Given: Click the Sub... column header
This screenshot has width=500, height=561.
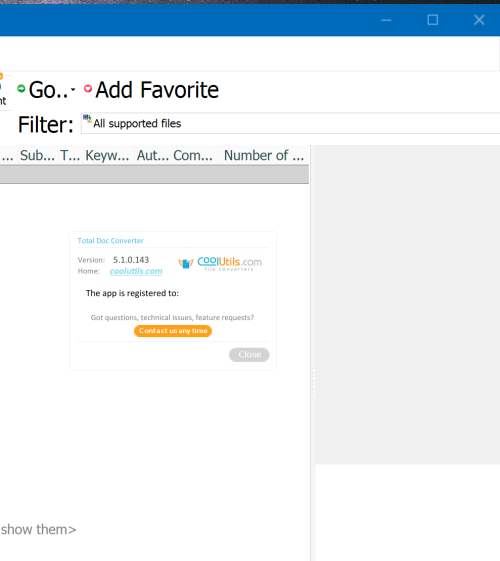Looking at the screenshot, I should (x=37, y=155).
